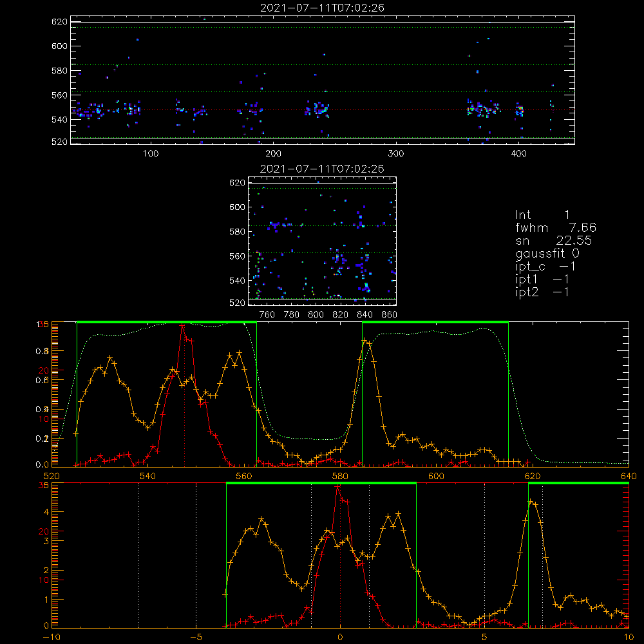
Task: Click the red curve peak in third plot
Action: (x=182, y=326)
